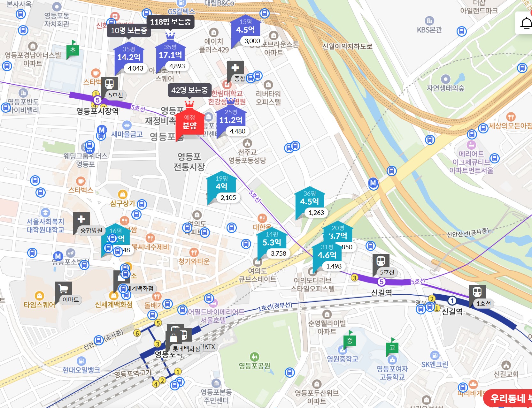Click the 영등포시장역 5호선 subway marker
Viewport: 532px width, 408px height.
[110, 84]
